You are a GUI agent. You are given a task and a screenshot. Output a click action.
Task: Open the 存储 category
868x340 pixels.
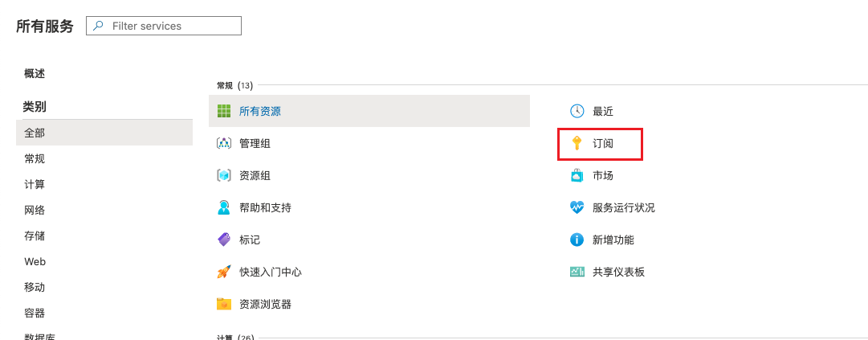[35, 236]
